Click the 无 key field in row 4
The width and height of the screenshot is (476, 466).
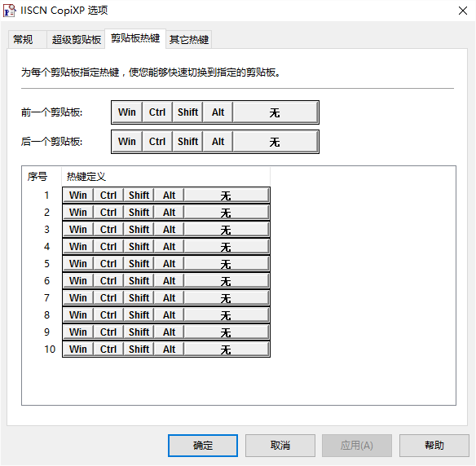coord(227,246)
